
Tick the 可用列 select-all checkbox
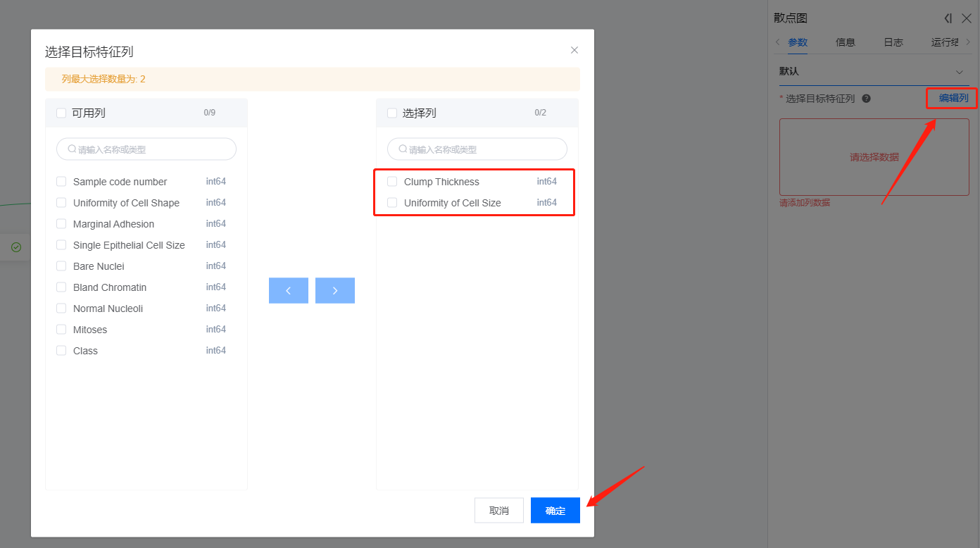(61, 113)
